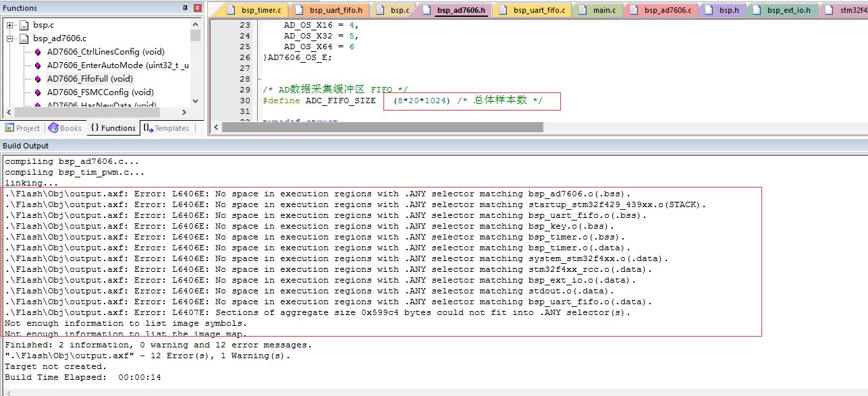Click the line with AD_OS_X16 = 4
868x396 pixels.
[321, 25]
